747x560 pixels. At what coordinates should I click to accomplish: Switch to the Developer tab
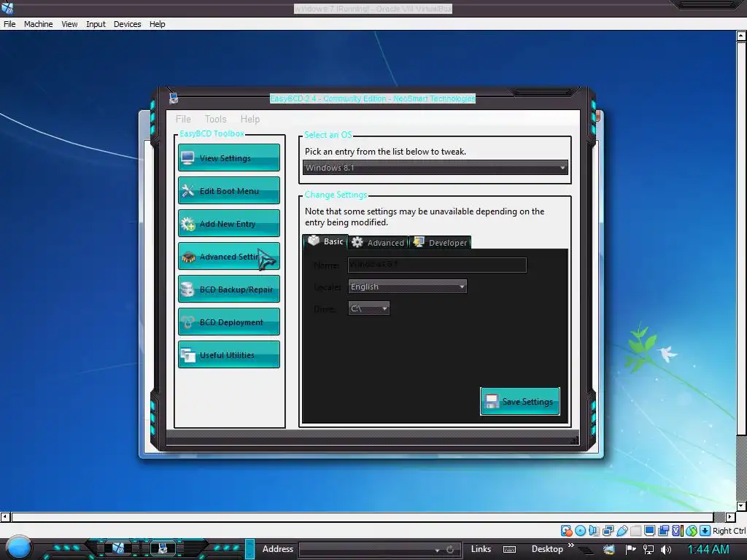(x=440, y=242)
